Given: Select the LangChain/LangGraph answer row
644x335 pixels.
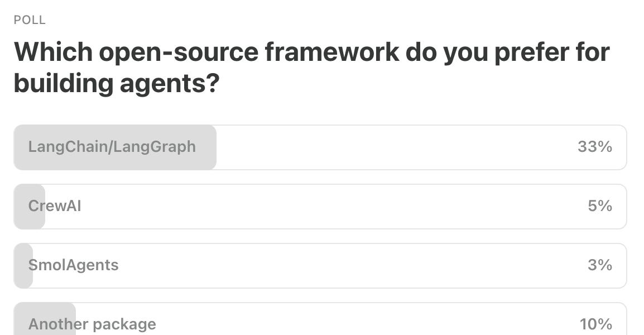Looking at the screenshot, I should coord(321,147).
